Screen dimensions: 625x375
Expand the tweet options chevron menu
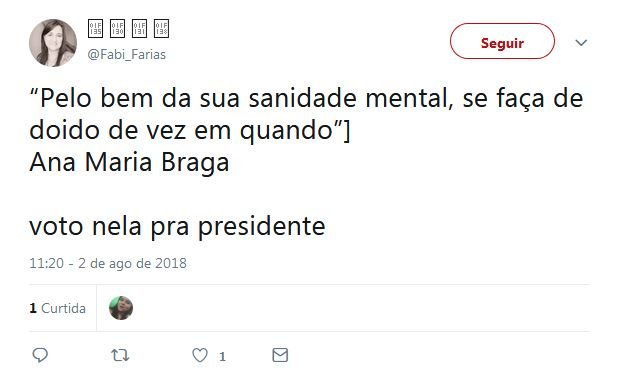tap(581, 42)
